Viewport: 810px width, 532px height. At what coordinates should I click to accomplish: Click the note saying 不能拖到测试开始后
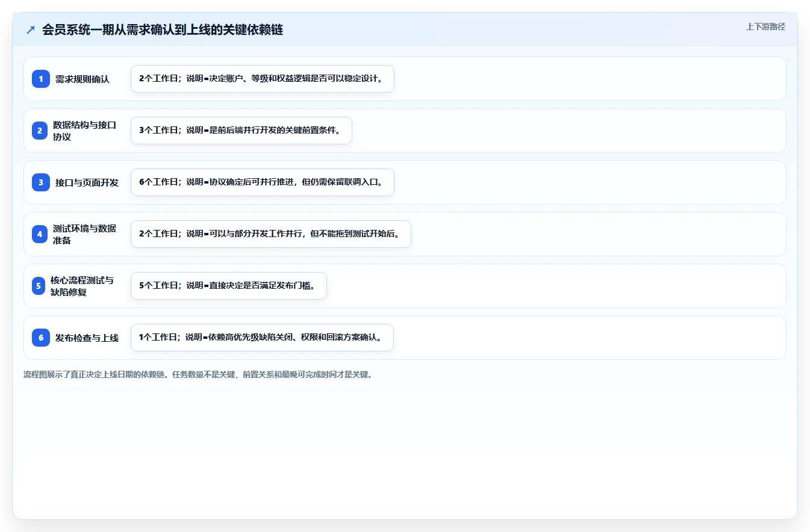coord(271,234)
